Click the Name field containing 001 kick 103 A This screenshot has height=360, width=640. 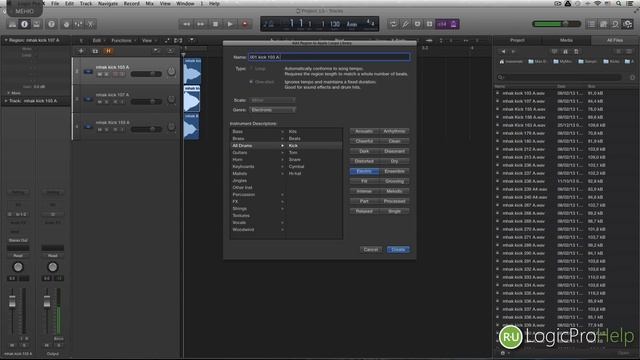click(x=329, y=57)
